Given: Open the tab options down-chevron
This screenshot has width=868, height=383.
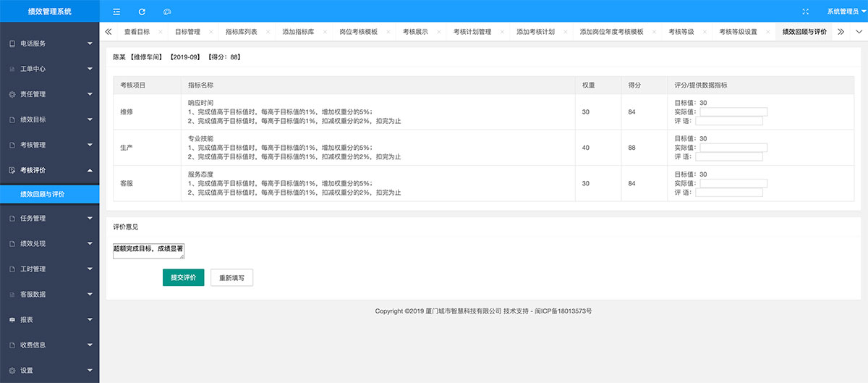Looking at the screenshot, I should pyautogui.click(x=859, y=32).
